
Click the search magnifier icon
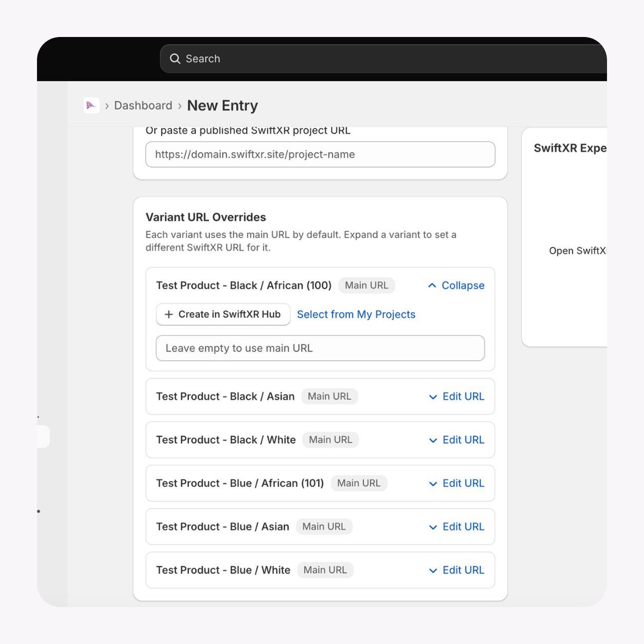pyautogui.click(x=175, y=58)
